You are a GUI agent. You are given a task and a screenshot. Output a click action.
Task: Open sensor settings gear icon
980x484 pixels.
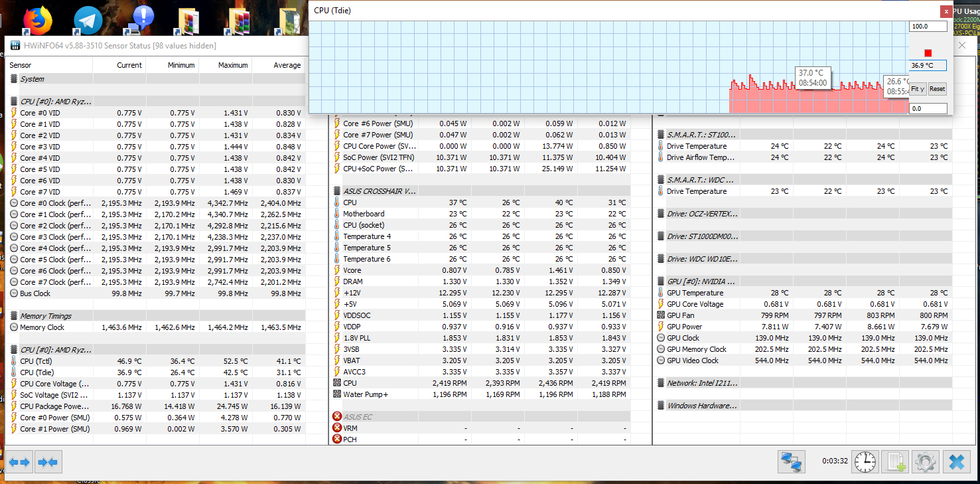926,461
